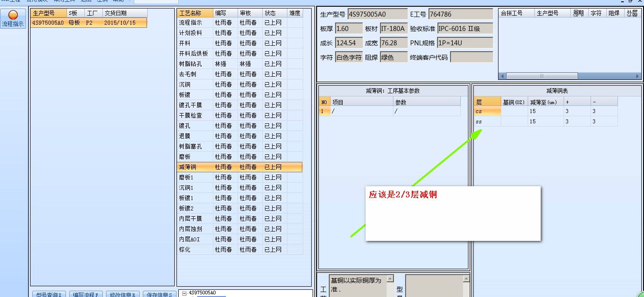
Task: Select the 内层干膜 process row
Action: pos(240,218)
